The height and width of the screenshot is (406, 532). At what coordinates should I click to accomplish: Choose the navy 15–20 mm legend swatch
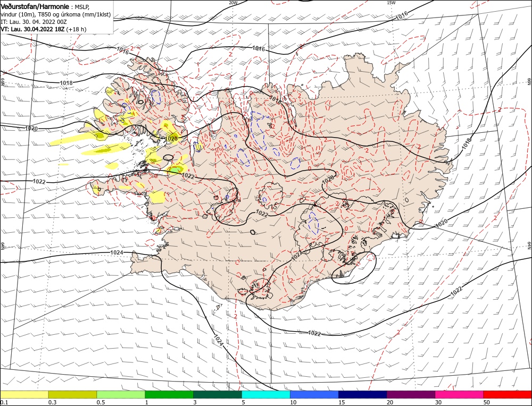(x=363, y=394)
